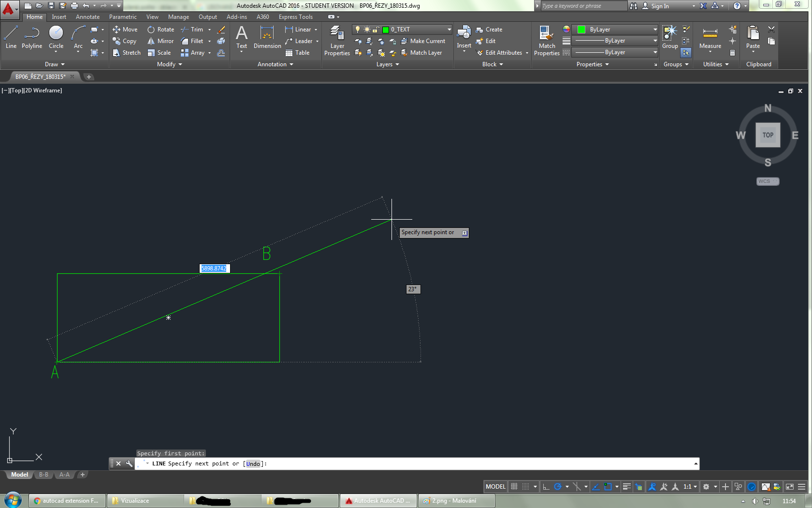Activate the Move command
This screenshot has width=812, height=508.
coord(125,30)
